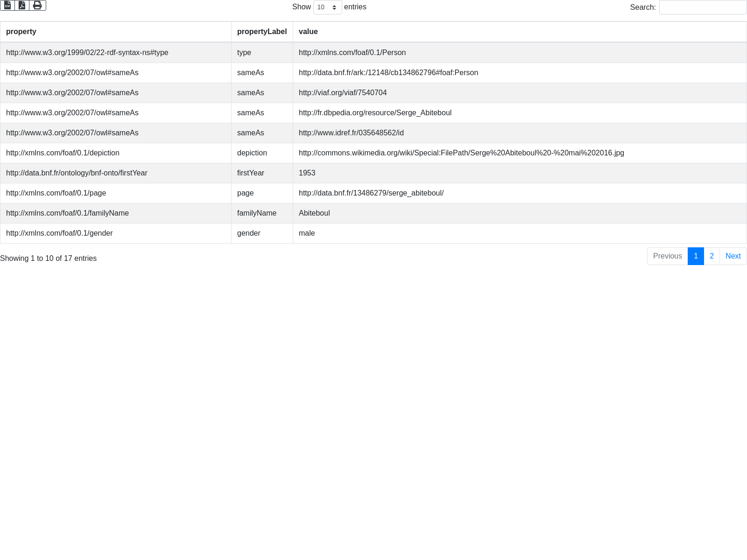Open the entries-per-page dropdown
The image size is (747, 560).
pyautogui.click(x=327, y=7)
